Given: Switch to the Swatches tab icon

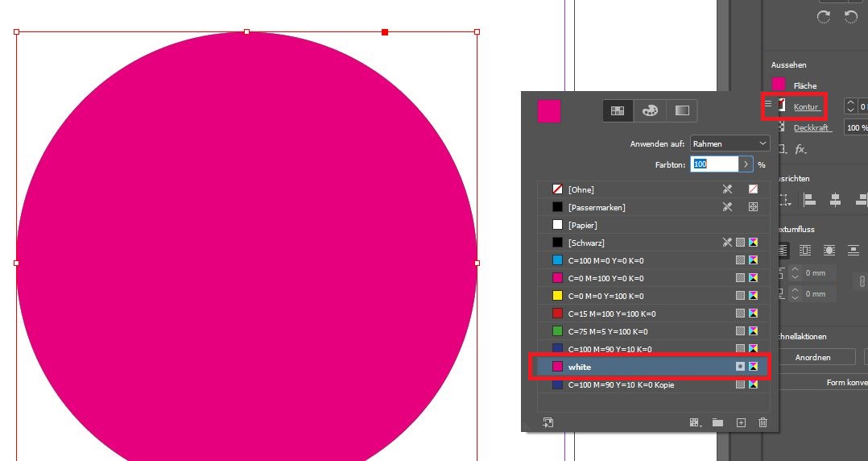Looking at the screenshot, I should [x=618, y=110].
